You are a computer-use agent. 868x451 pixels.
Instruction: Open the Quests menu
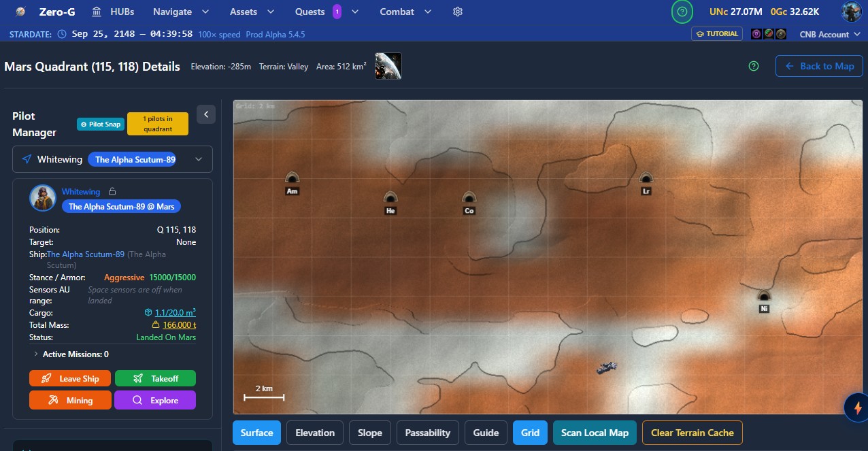pyautogui.click(x=327, y=12)
